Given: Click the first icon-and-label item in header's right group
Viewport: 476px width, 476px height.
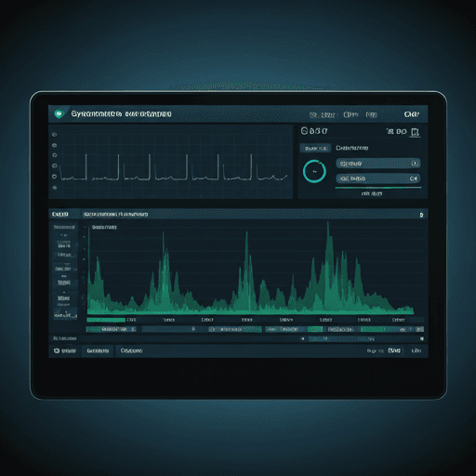Looking at the screenshot, I should coord(323,115).
